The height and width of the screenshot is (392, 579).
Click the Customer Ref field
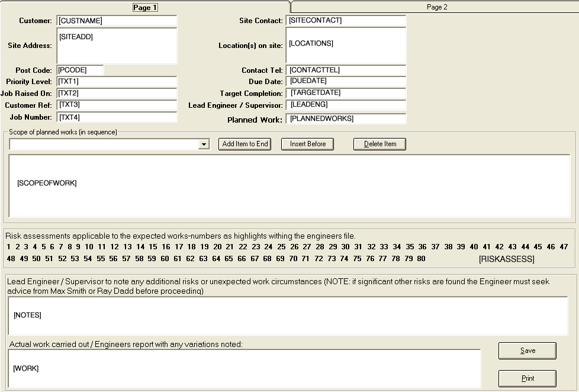(x=117, y=105)
